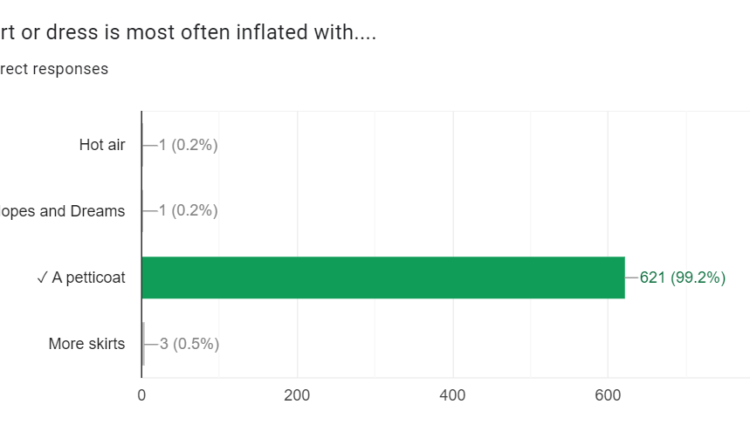The height and width of the screenshot is (425, 750).
Task: Click the green A petticoat bar
Action: pyautogui.click(x=382, y=278)
